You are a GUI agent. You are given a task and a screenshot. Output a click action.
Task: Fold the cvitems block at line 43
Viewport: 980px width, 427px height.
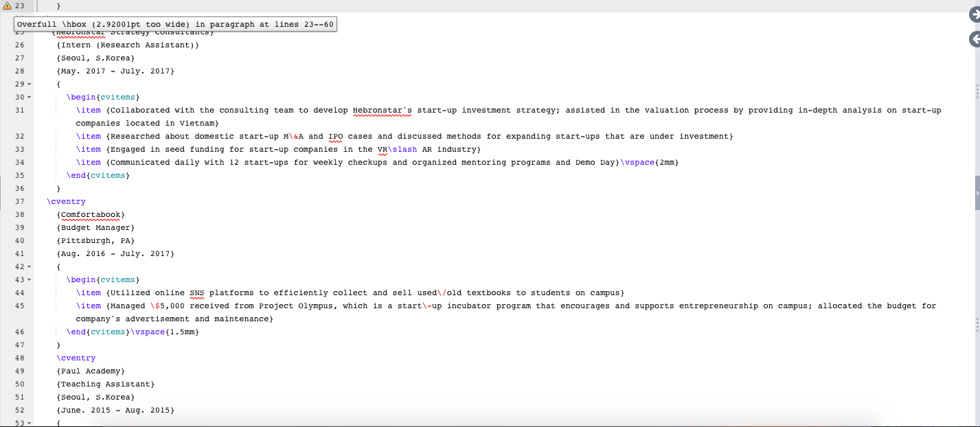coord(29,280)
